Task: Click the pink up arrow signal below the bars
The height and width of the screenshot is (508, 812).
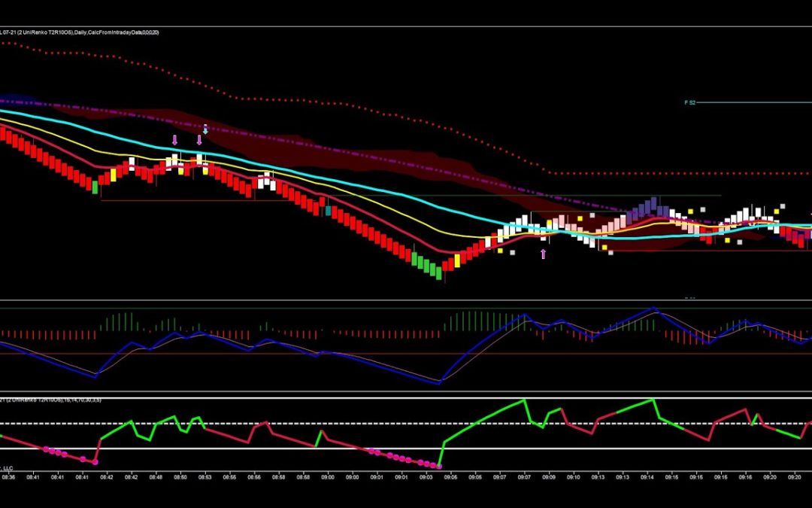Action: pyautogui.click(x=544, y=254)
